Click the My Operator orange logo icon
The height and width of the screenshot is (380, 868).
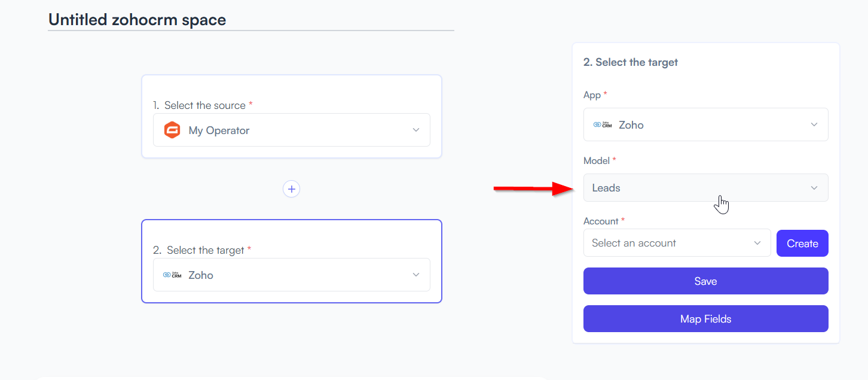172,130
